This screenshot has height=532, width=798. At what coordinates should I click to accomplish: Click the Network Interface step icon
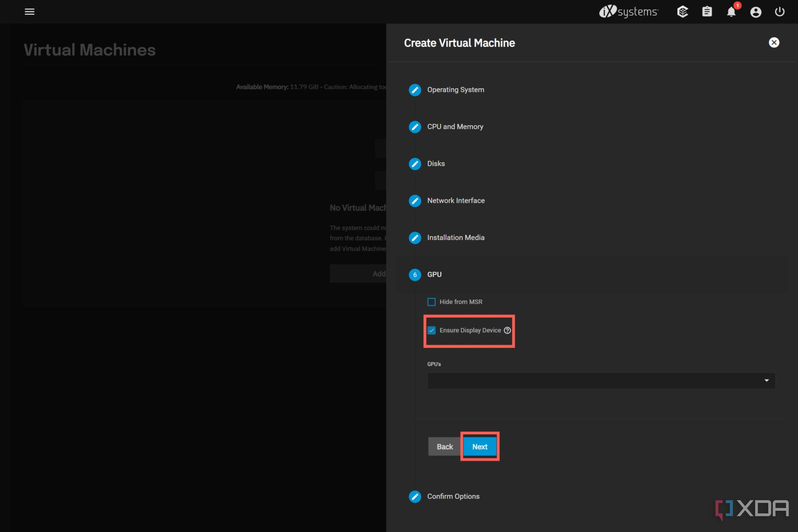click(x=414, y=200)
